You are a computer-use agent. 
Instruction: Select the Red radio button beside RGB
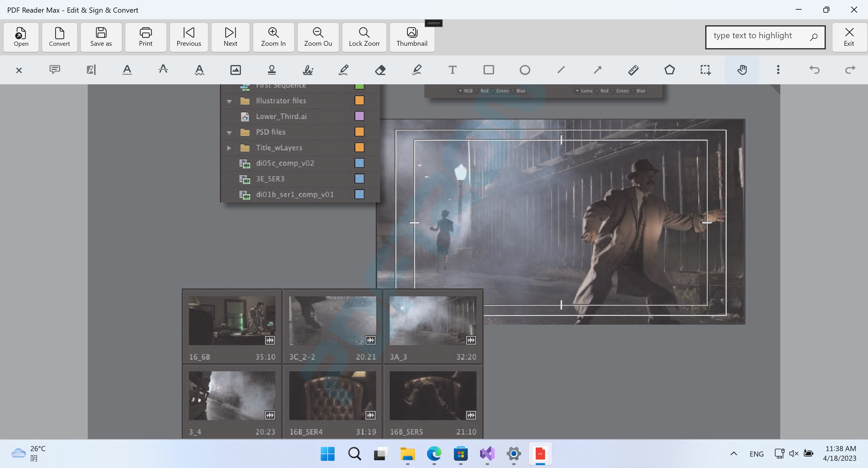point(477,91)
